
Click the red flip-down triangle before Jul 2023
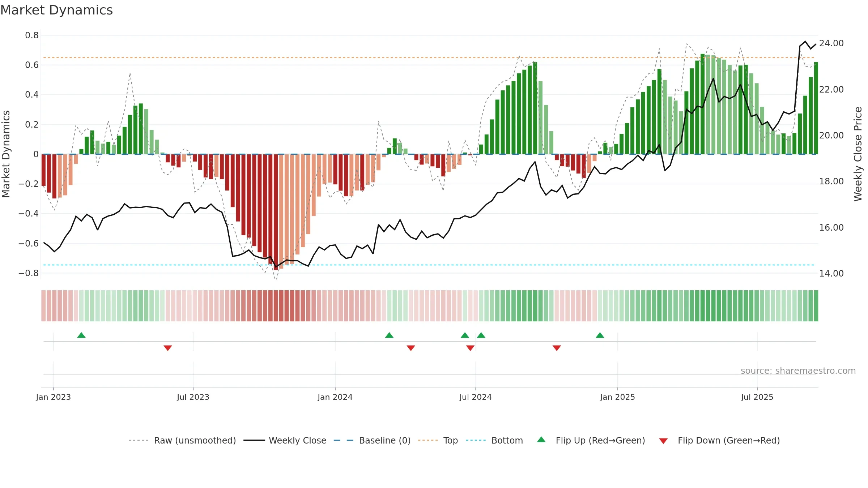tap(168, 348)
